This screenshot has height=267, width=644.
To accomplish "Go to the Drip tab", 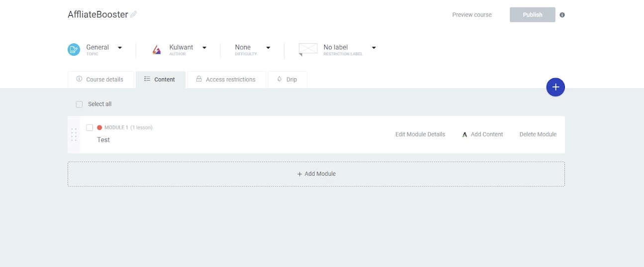I will point(287,80).
